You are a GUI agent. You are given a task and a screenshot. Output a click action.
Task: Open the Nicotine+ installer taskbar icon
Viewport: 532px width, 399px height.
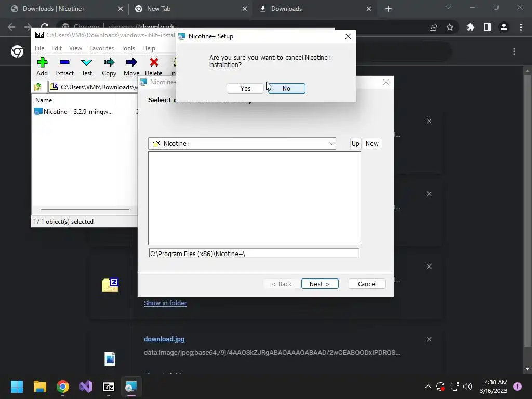coord(131,387)
